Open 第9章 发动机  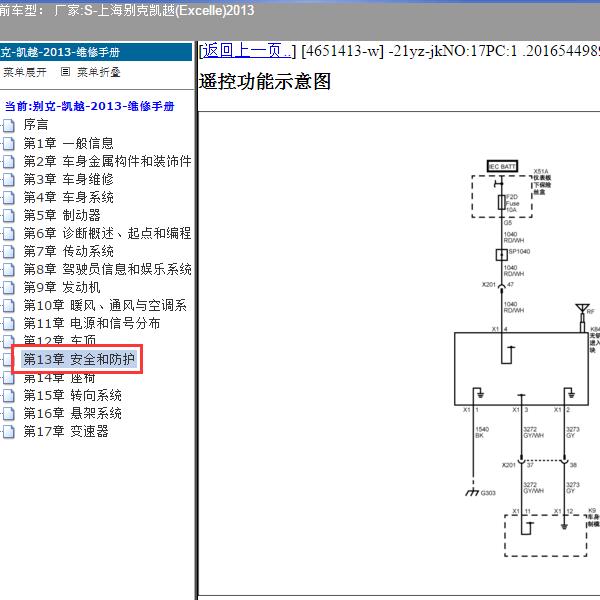tap(62, 287)
